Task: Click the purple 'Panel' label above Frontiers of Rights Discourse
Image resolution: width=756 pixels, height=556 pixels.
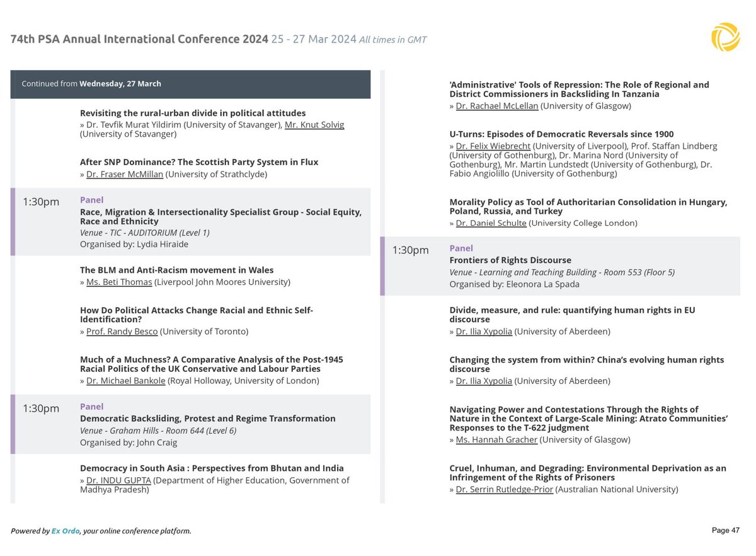Action: click(461, 248)
